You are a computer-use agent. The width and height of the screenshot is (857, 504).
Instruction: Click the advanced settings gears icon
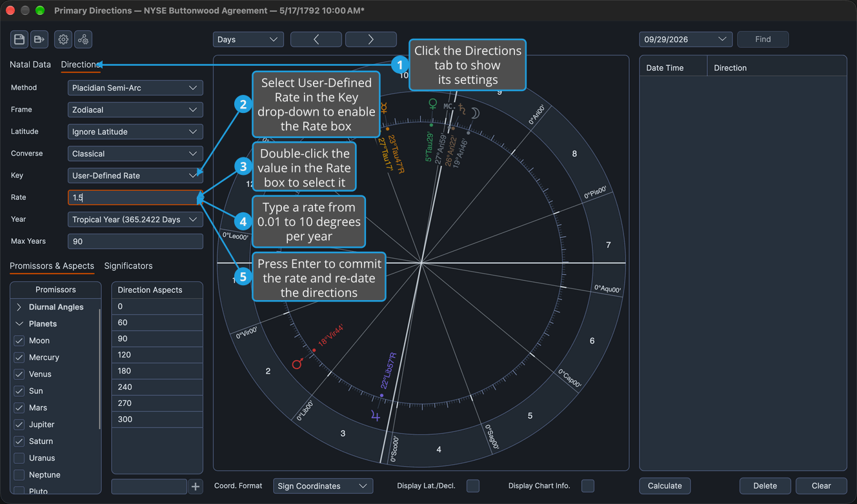point(83,39)
